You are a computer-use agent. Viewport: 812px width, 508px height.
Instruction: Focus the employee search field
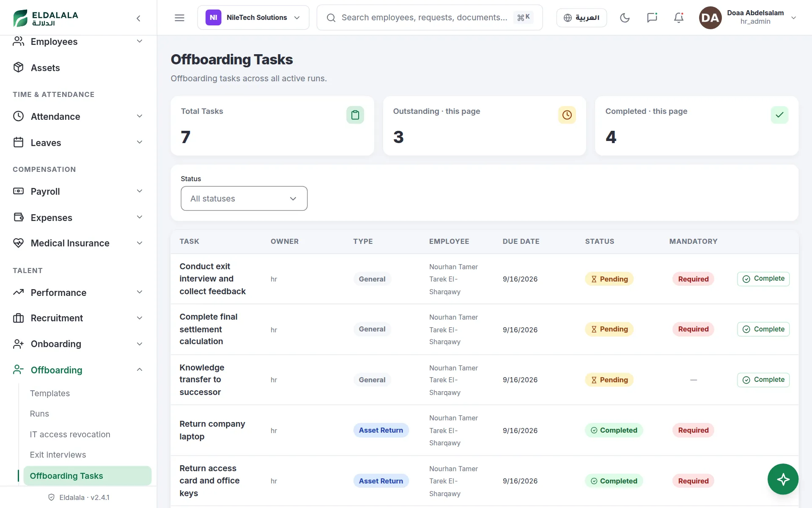(x=429, y=18)
